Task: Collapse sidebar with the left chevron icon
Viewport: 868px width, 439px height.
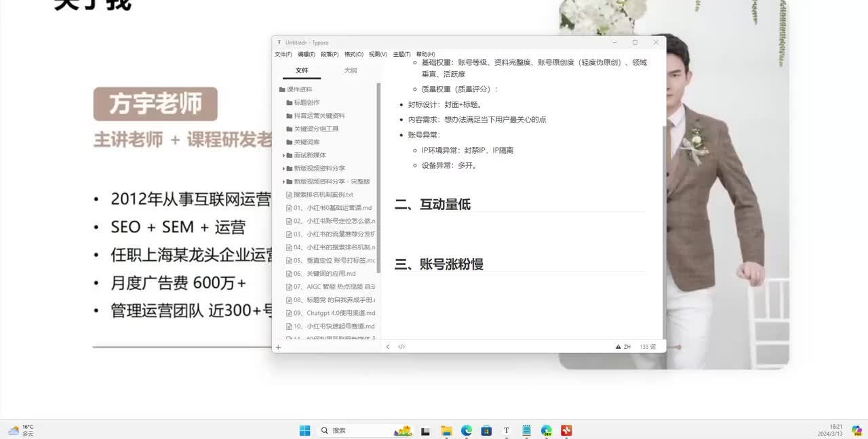Action: coord(388,347)
